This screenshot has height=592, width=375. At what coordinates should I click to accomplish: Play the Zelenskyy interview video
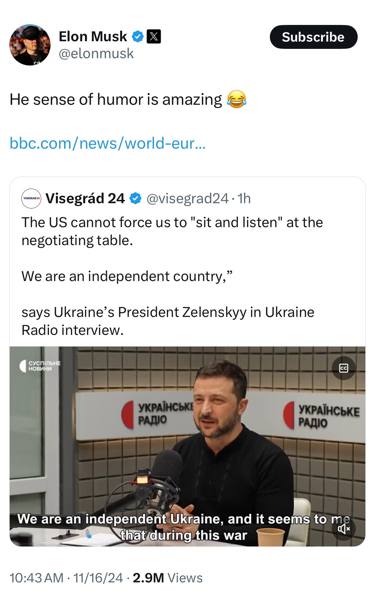coord(187,446)
